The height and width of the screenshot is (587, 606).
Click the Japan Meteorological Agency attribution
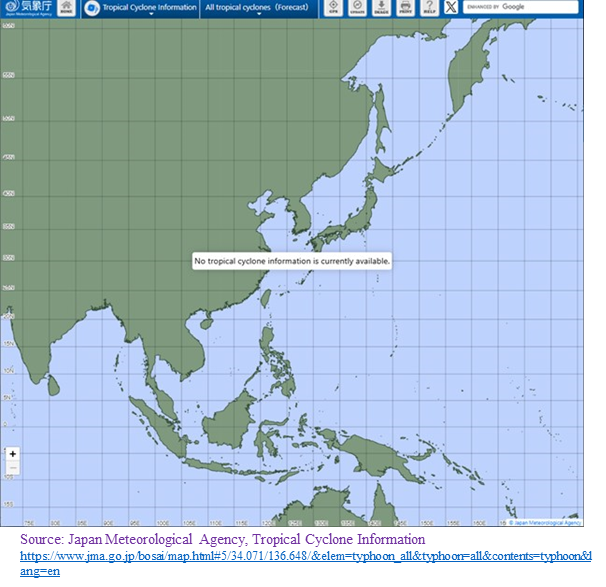[546, 522]
